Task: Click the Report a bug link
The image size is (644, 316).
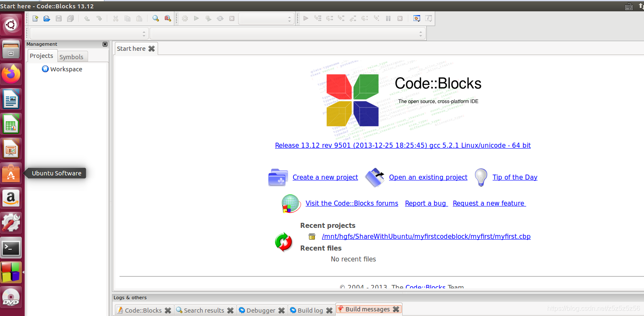Action: coord(426,203)
